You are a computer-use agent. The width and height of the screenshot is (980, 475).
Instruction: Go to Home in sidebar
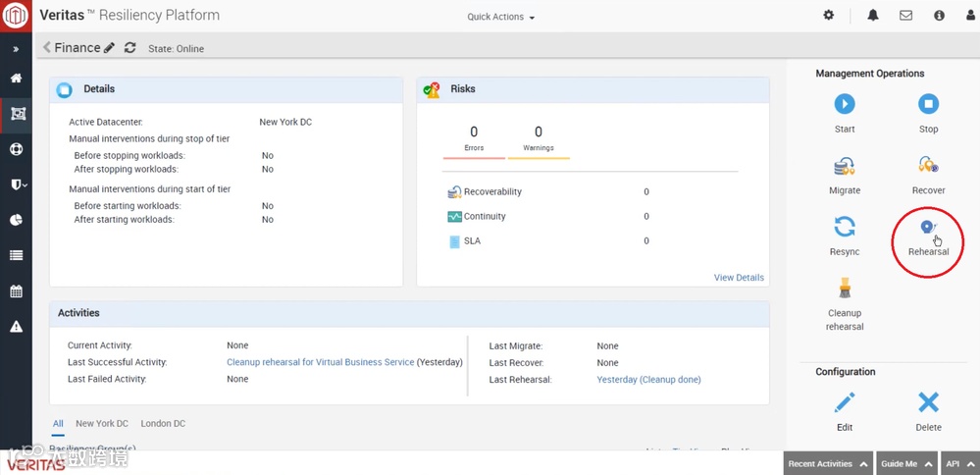coord(17,79)
